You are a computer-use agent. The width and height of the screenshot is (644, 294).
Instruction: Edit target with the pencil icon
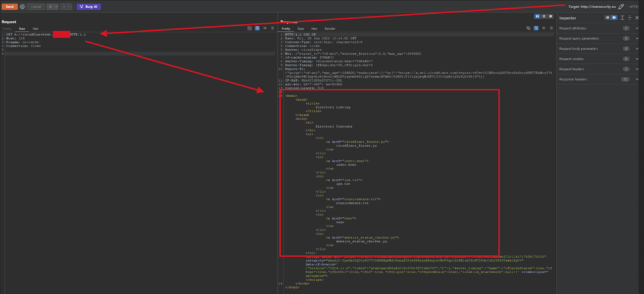[621, 6]
